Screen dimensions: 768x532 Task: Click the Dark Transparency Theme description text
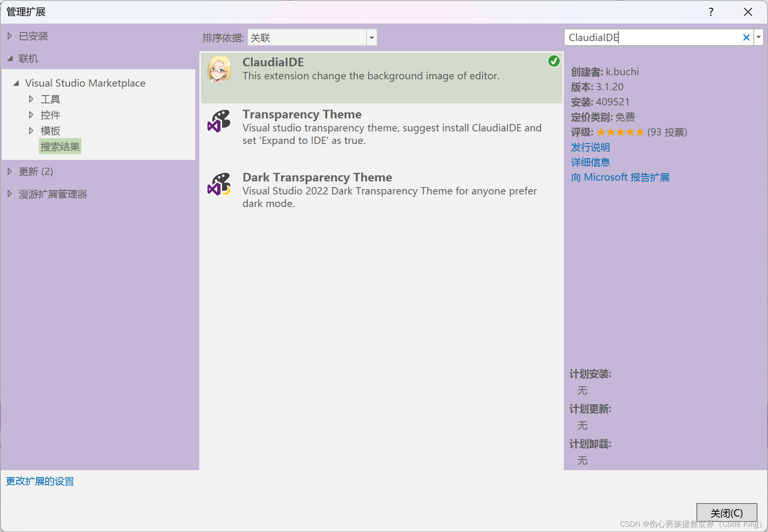(390, 197)
